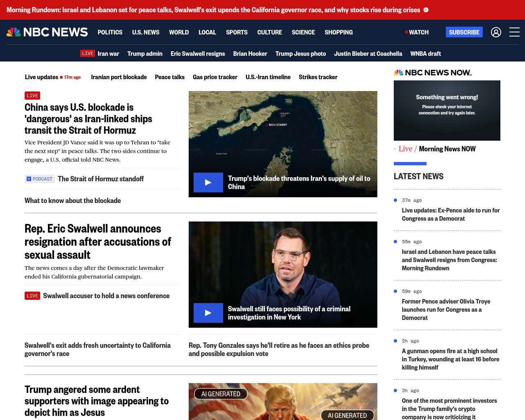Open the hamburger menu icon
This screenshot has width=525, height=420.
coord(514,32)
